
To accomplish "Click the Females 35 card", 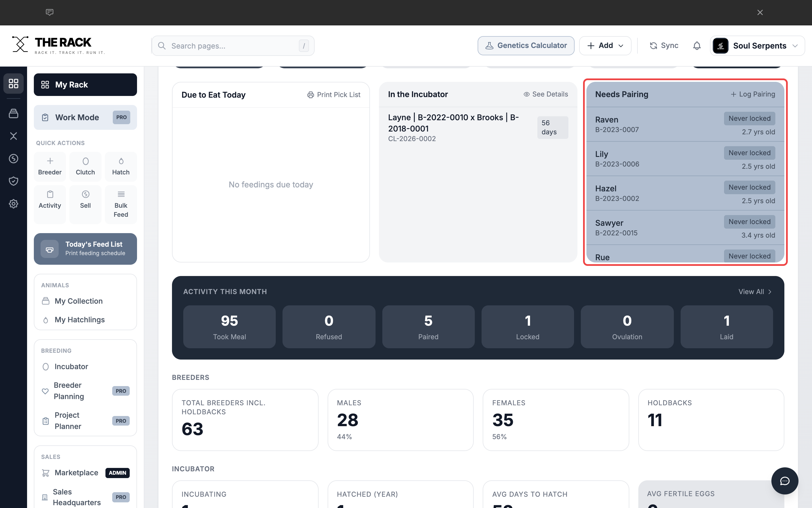I will [x=556, y=420].
